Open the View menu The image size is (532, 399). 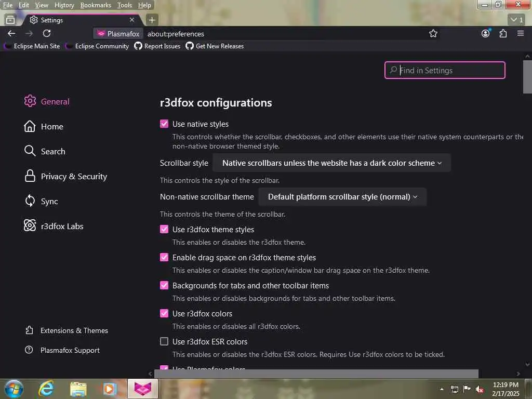pyautogui.click(x=42, y=5)
